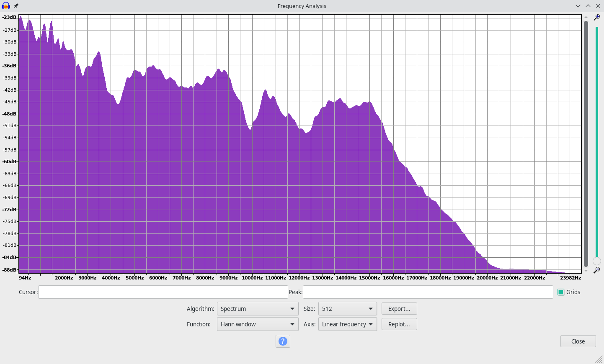Click the -23dB axis label
Viewport: 604px width, 364px height.
[9, 17]
